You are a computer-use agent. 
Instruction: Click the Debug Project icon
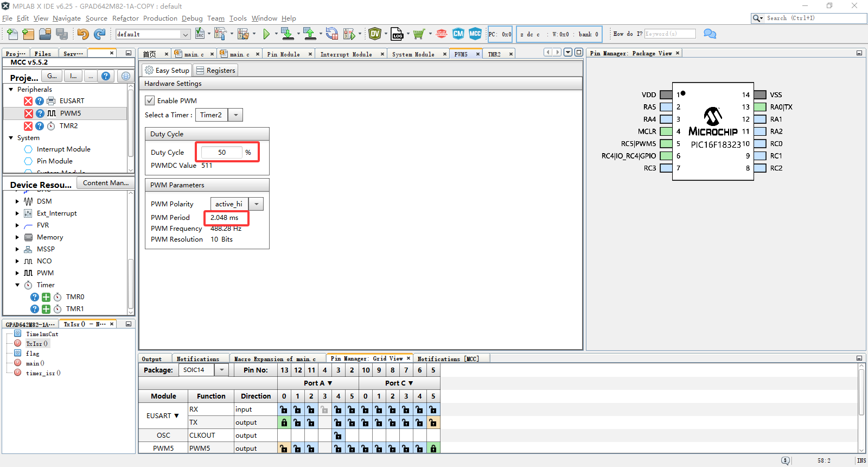pyautogui.click(x=349, y=34)
